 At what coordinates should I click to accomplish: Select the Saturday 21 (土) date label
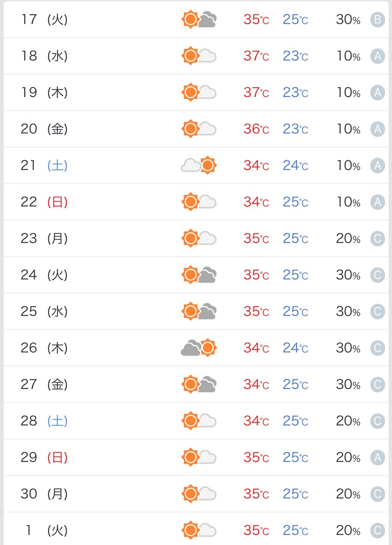44,165
